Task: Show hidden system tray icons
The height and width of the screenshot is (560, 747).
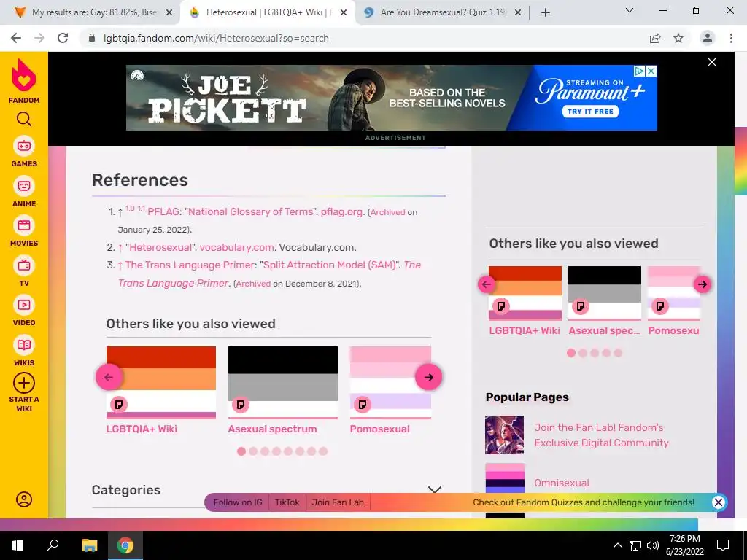Action: (x=617, y=545)
